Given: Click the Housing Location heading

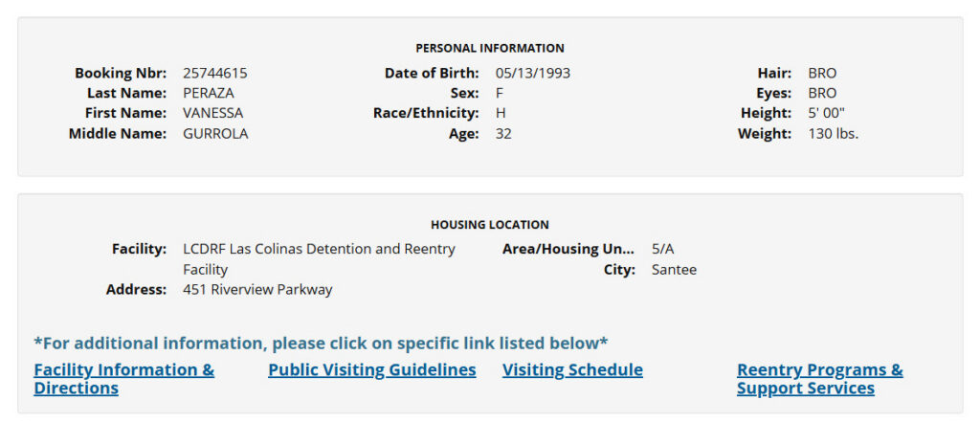Looking at the screenshot, I should pos(489,225).
